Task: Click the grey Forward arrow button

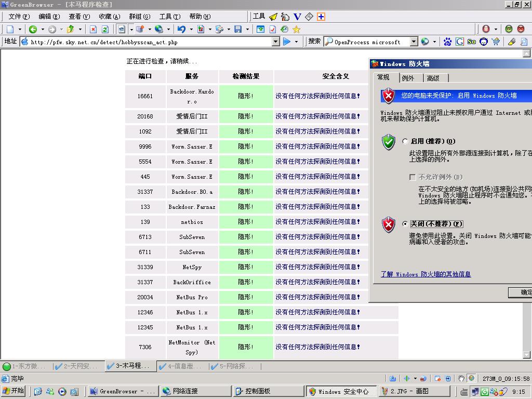Action: pos(52,30)
